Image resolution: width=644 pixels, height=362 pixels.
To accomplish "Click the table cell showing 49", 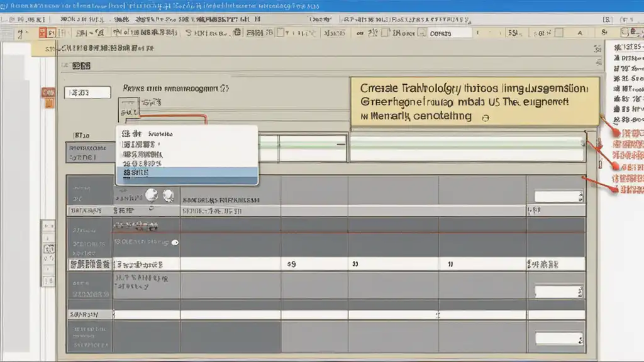I will [x=314, y=264].
